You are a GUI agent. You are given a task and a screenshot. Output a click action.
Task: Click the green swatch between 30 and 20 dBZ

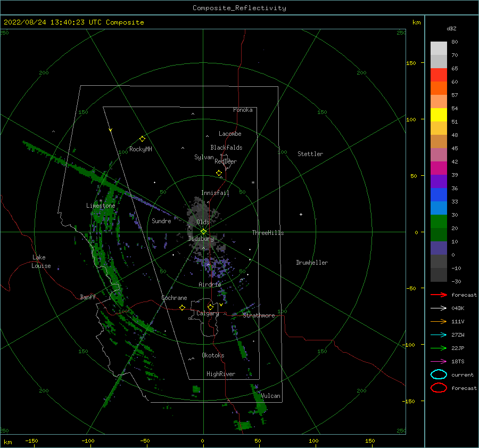pos(439,222)
